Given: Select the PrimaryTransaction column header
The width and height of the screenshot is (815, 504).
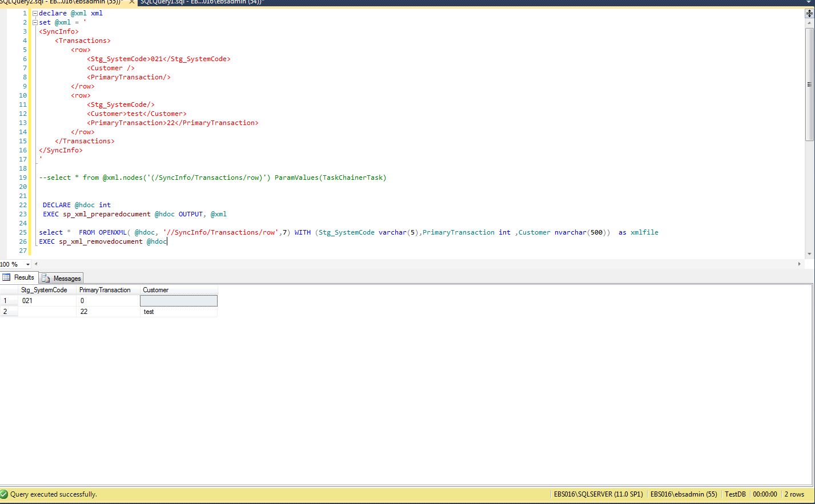Looking at the screenshot, I should point(108,290).
